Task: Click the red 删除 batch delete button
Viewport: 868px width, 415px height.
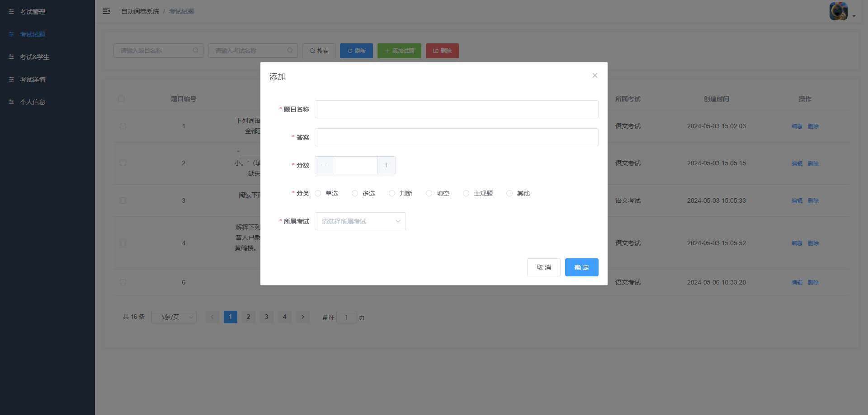Action: click(x=442, y=51)
